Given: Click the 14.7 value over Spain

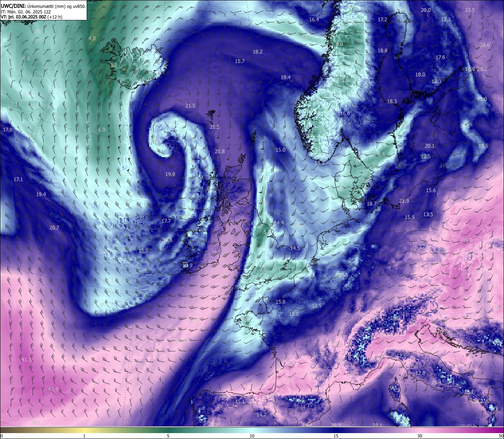Looking at the screenshot, I should (x=261, y=415).
